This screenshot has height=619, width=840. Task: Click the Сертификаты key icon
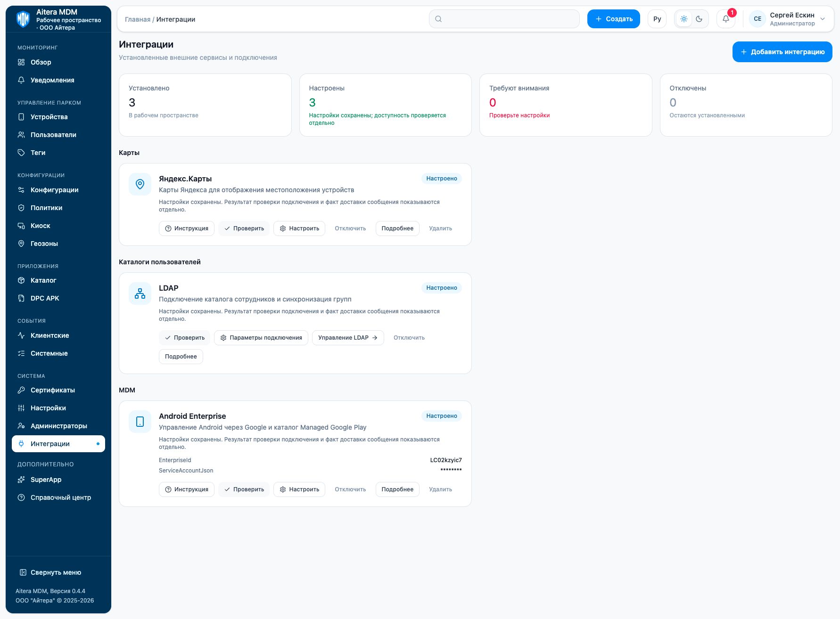(21, 390)
